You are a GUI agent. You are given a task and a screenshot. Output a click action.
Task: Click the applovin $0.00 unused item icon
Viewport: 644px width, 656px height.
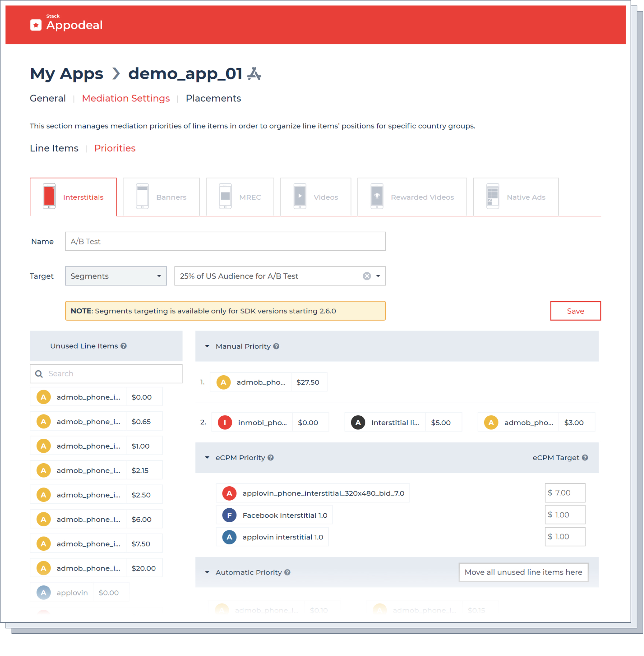click(x=44, y=593)
